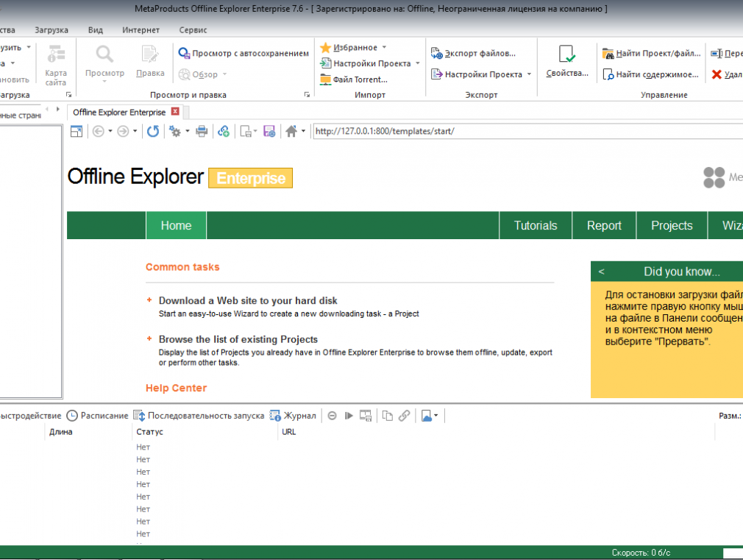Click Tutorials in green navigation bar
The image size is (743, 560).
click(x=536, y=225)
